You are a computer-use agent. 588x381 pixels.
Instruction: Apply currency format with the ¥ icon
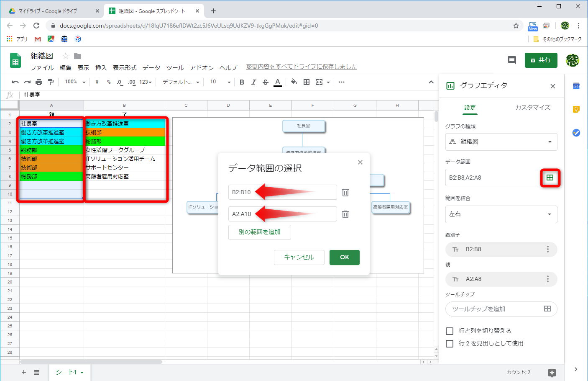[97, 82]
